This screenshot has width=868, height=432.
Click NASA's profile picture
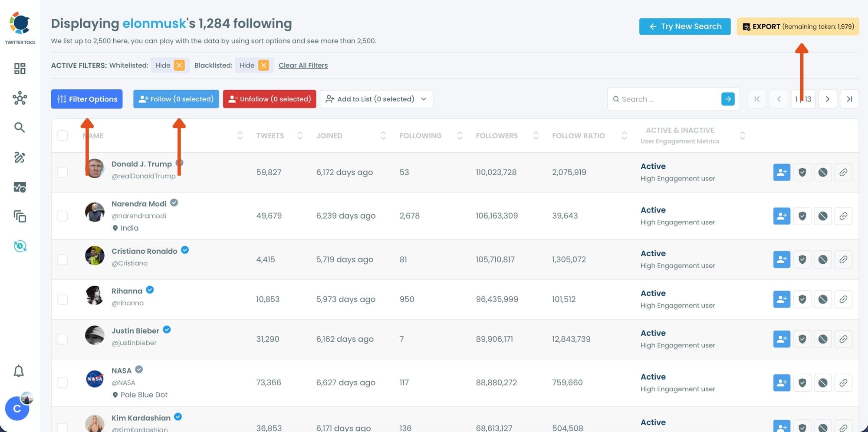95,379
